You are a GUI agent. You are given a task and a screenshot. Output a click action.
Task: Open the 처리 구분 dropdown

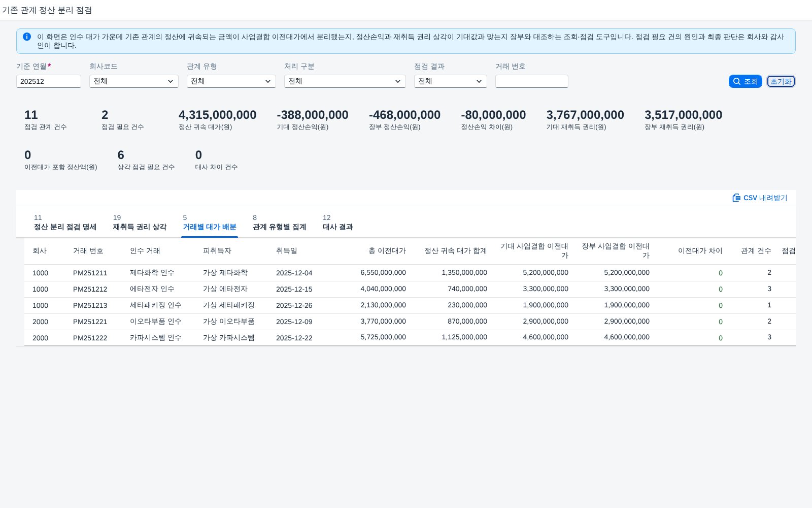345,81
